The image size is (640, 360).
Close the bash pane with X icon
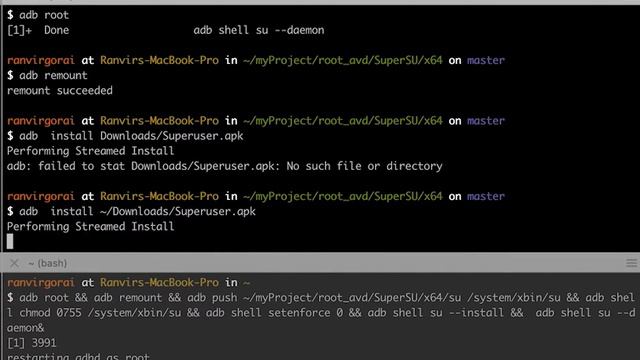tap(14, 263)
